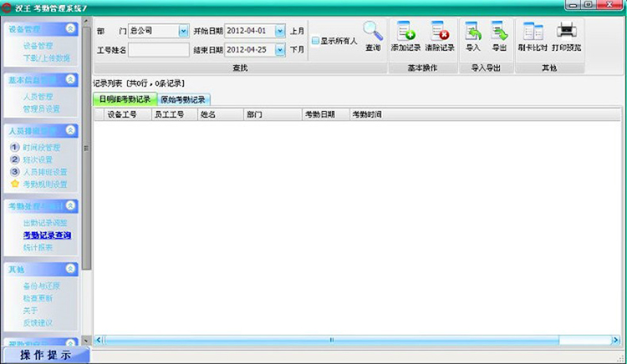Click the horizontal scrollbar thumb of the table

(331, 340)
